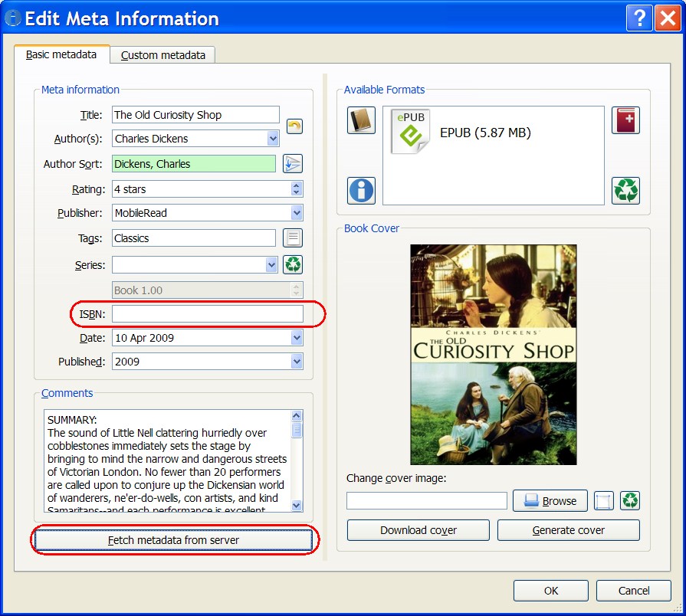The width and height of the screenshot is (686, 616).
Task: Click the Comments scrollbar up arrow
Action: tap(297, 416)
